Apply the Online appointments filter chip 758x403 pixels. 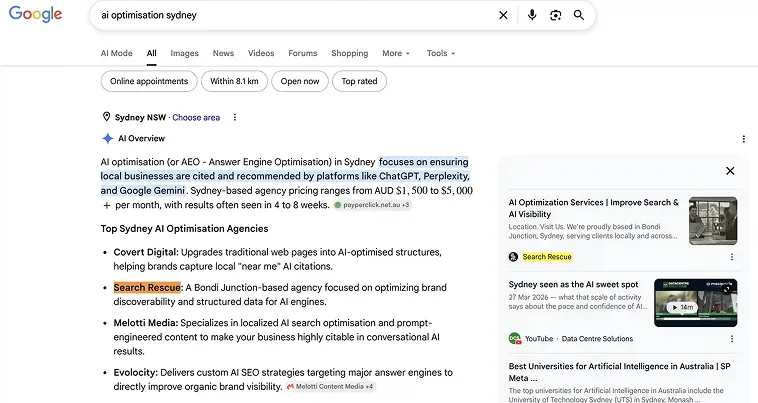click(x=149, y=81)
